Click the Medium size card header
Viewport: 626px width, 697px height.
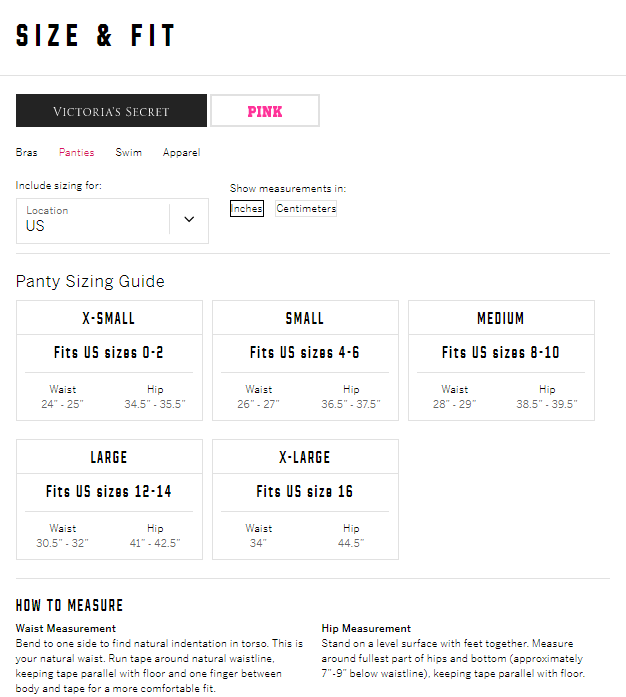(x=502, y=318)
